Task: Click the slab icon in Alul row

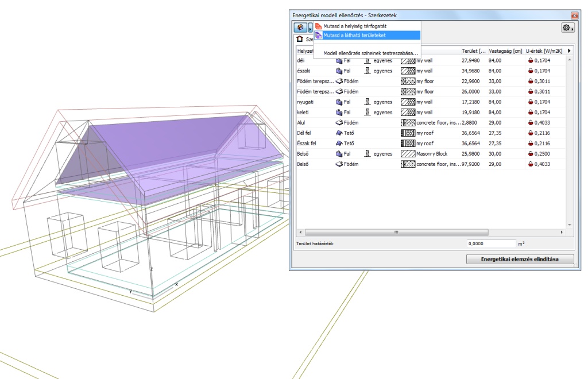Action: click(x=339, y=122)
